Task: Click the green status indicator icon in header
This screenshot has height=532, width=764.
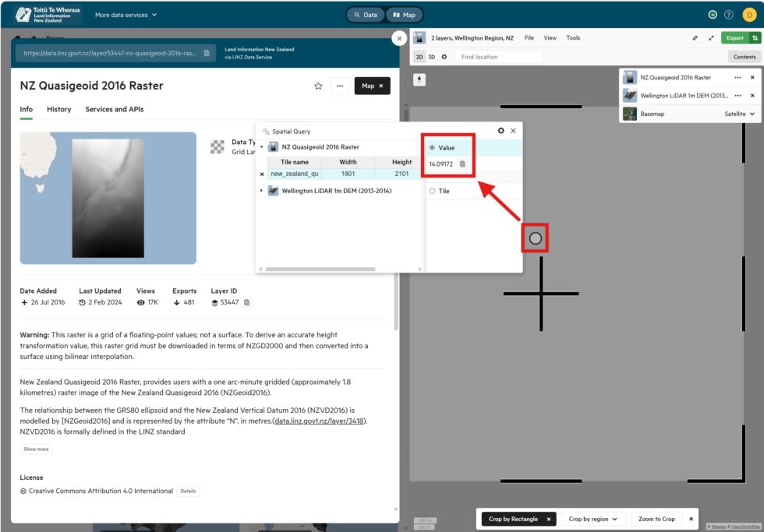Action: (713, 15)
